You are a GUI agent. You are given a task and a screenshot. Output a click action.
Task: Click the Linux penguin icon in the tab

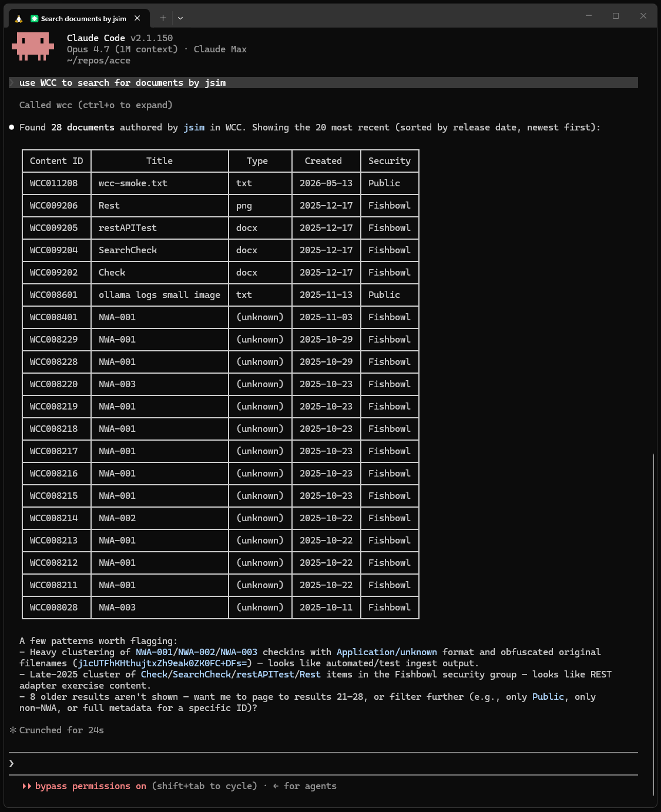(x=19, y=19)
